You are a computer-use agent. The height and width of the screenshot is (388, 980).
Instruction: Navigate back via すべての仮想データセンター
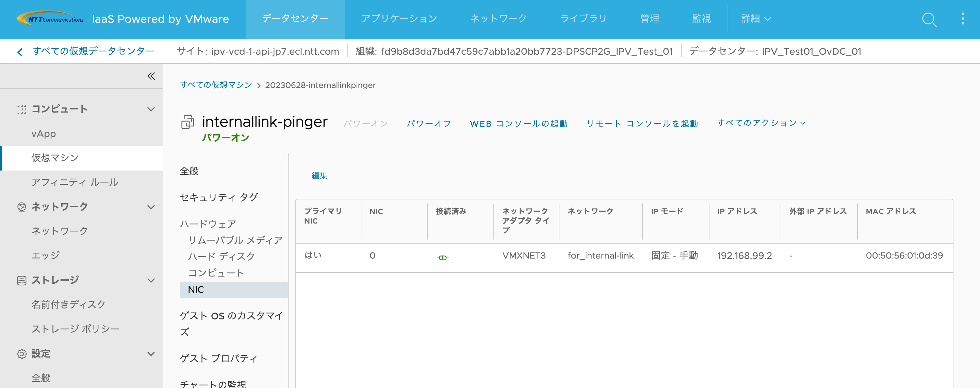94,51
